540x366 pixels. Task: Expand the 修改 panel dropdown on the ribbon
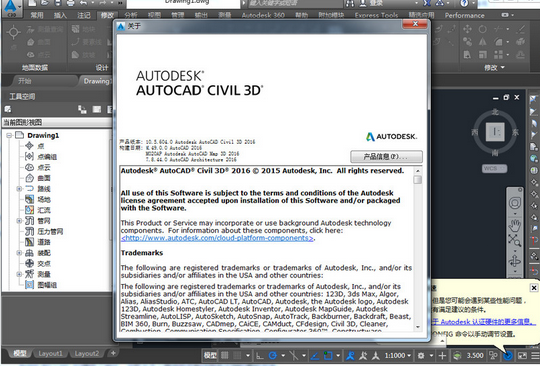pyautogui.click(x=494, y=67)
